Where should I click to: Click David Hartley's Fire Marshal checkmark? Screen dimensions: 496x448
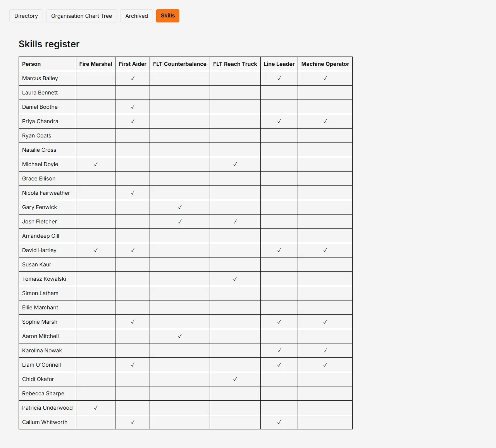click(x=96, y=250)
